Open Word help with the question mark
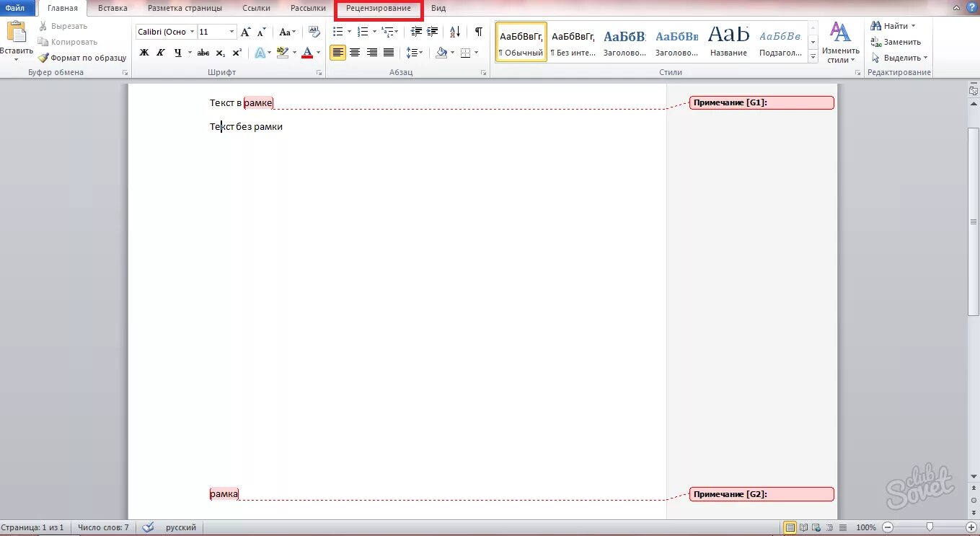 tap(971, 7)
